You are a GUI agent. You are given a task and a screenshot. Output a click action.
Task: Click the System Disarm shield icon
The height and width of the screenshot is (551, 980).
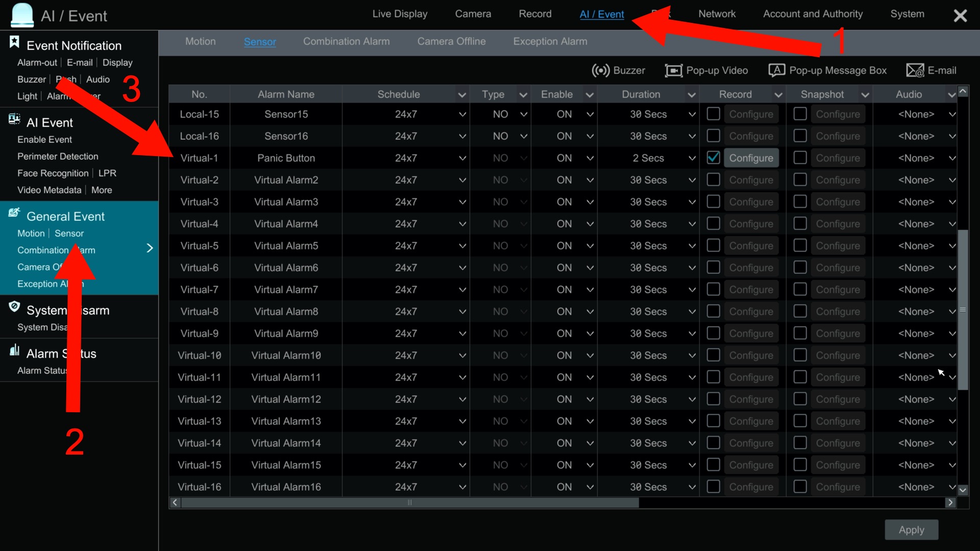click(14, 307)
